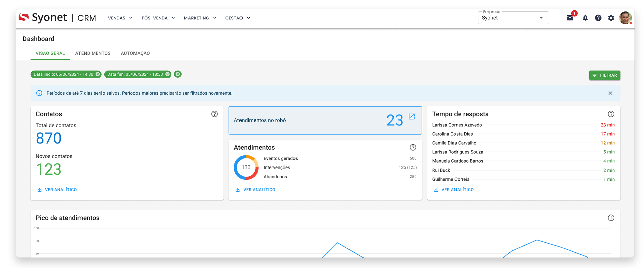The width and height of the screenshot is (644, 268).
Task: Click download icon in Atendimentos Ver Analítico
Action: point(238,190)
